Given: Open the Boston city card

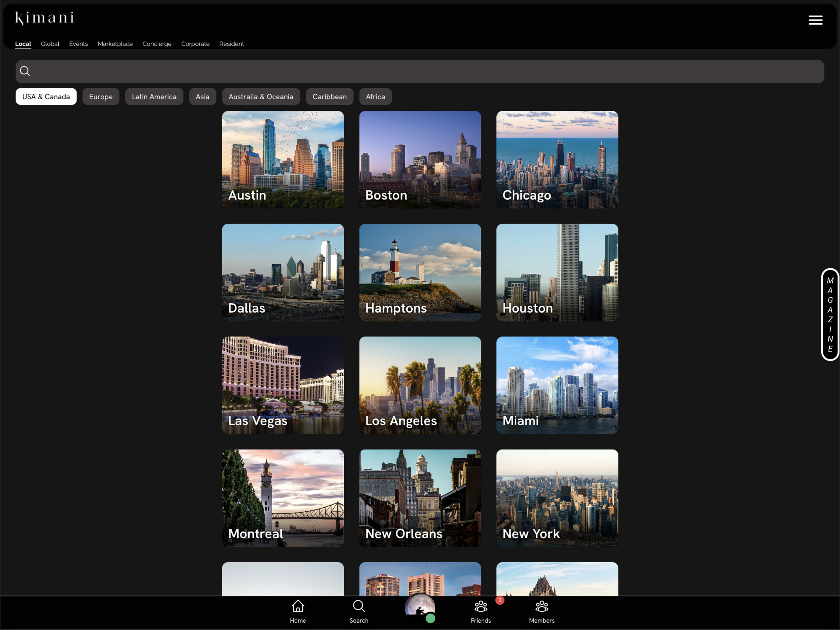Looking at the screenshot, I should coord(420,160).
